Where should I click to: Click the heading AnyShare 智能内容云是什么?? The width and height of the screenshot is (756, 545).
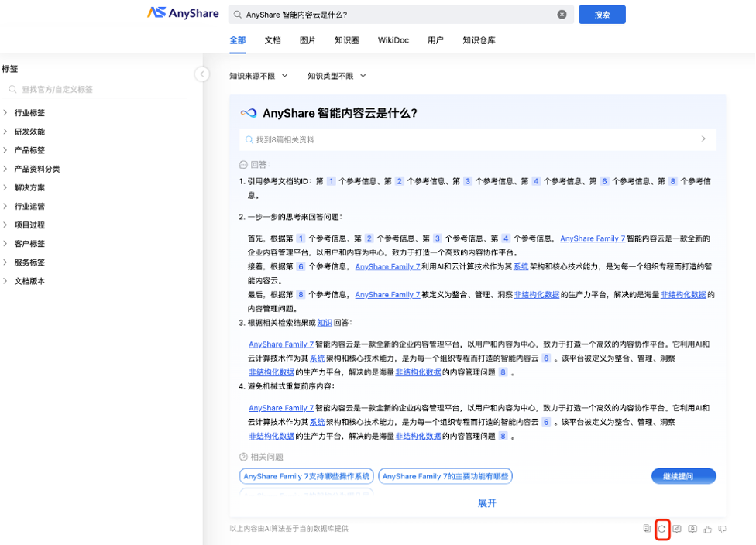340,113
